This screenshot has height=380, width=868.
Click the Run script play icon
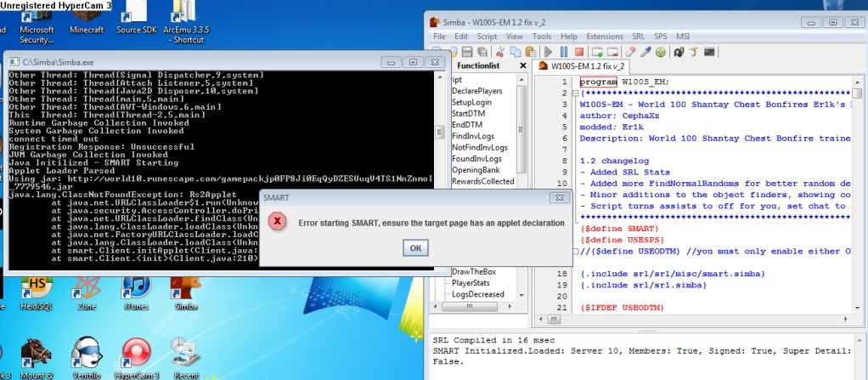point(548,52)
